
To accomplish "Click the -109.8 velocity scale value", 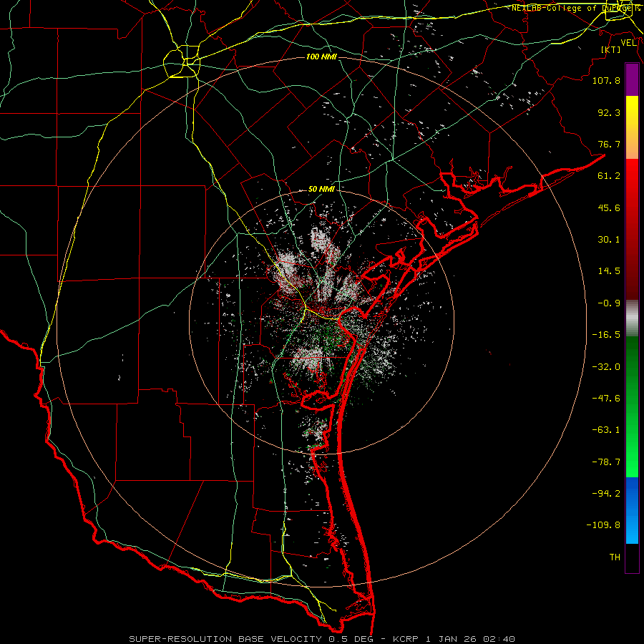I will 603,525.
